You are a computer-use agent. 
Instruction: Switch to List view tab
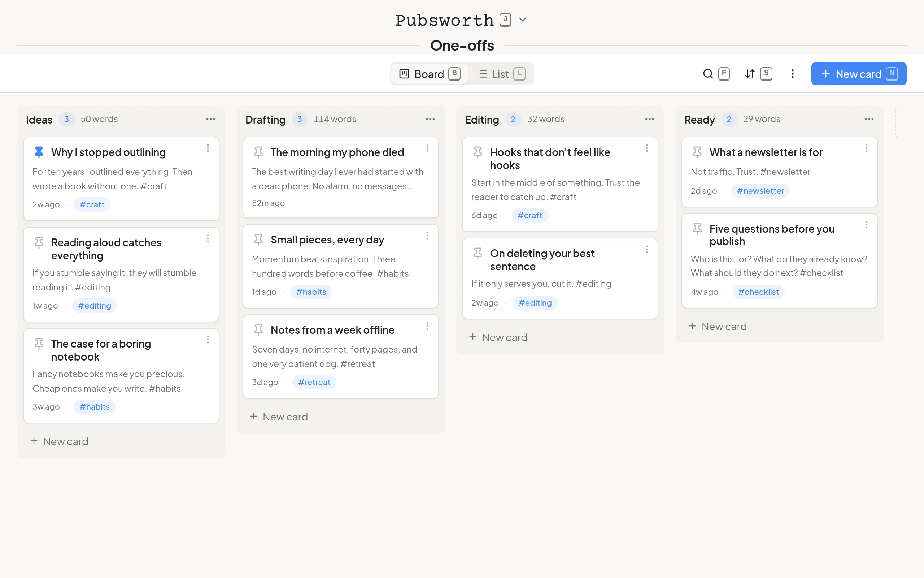pyautogui.click(x=501, y=74)
